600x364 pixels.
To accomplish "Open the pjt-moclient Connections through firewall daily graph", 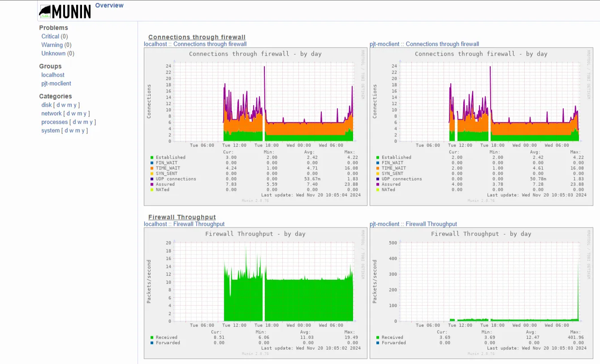I will coord(481,127).
